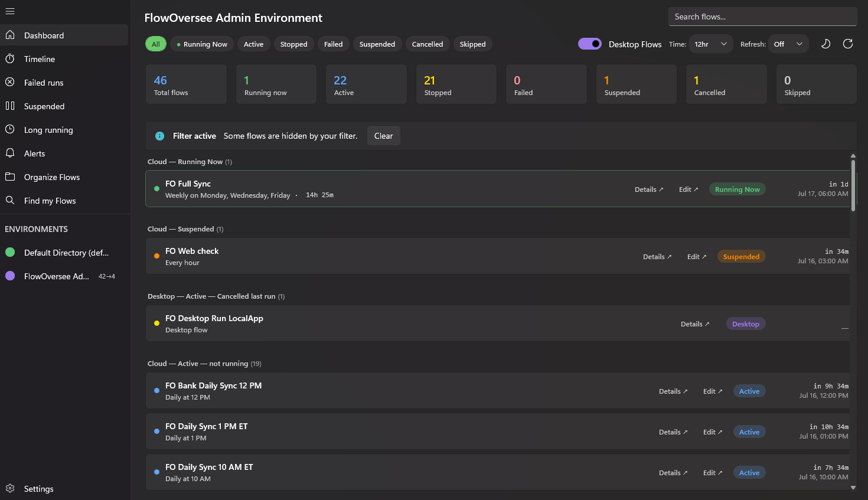Toggle the Failed filter chip
The height and width of the screenshot is (500, 868).
(334, 44)
